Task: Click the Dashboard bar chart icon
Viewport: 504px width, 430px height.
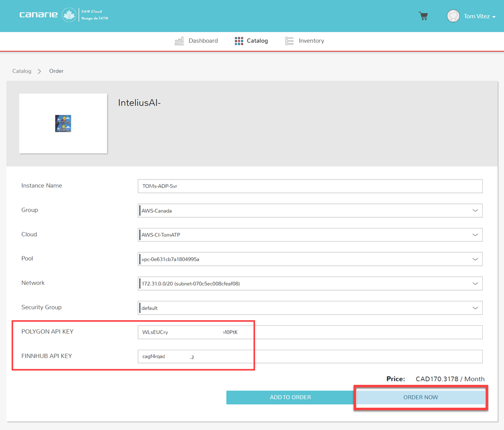Action: click(179, 41)
